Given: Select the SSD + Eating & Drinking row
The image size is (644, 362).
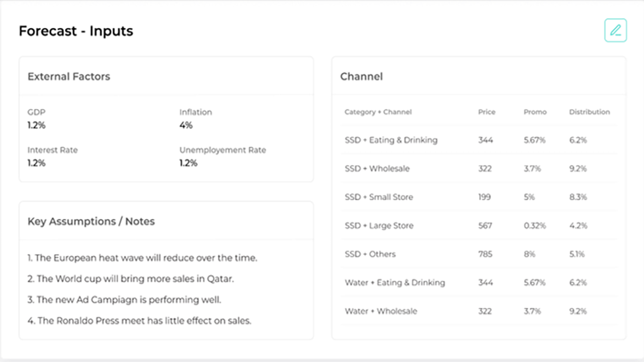Looking at the screenshot, I should point(391,140).
